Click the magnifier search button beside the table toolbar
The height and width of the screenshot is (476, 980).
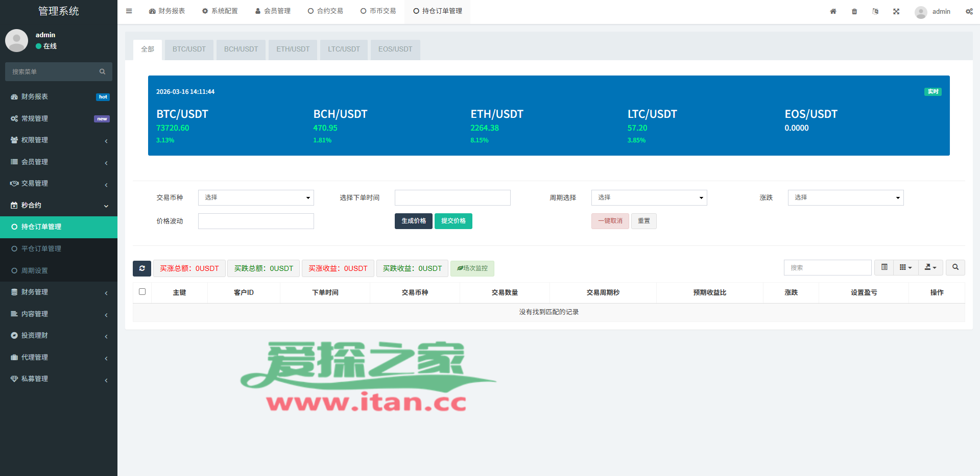(x=955, y=267)
